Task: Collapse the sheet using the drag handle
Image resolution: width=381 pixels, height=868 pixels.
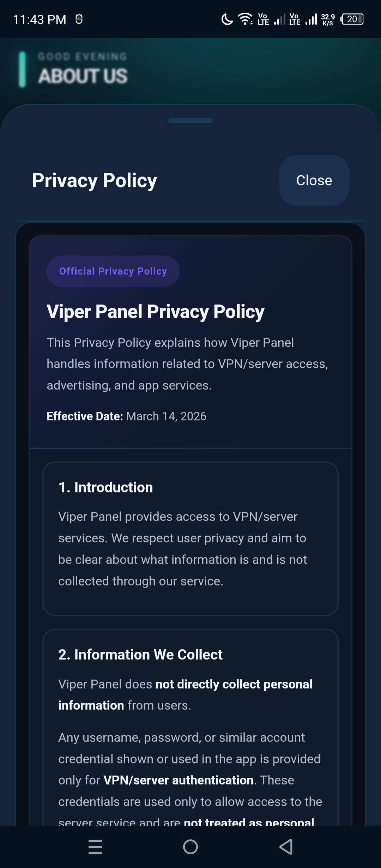Action: 190,121
